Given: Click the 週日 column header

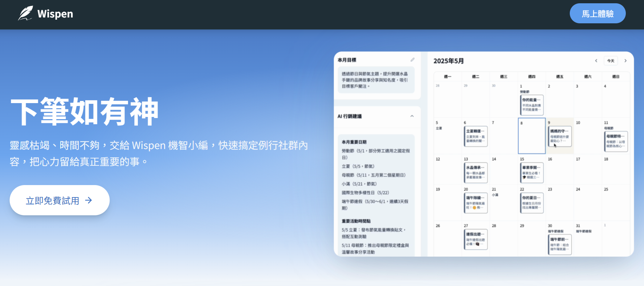Looking at the screenshot, I should coord(616,77).
